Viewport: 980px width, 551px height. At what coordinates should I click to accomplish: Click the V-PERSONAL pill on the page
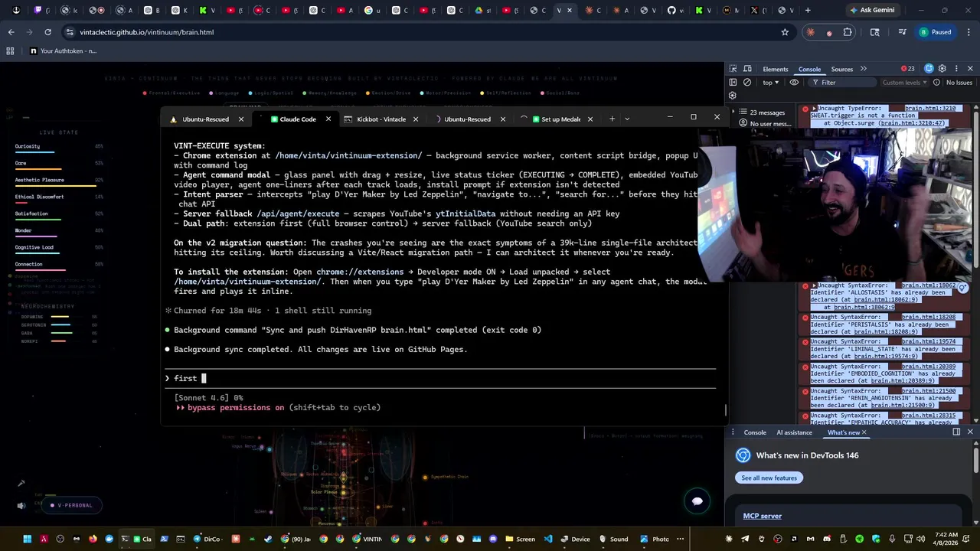coord(72,505)
